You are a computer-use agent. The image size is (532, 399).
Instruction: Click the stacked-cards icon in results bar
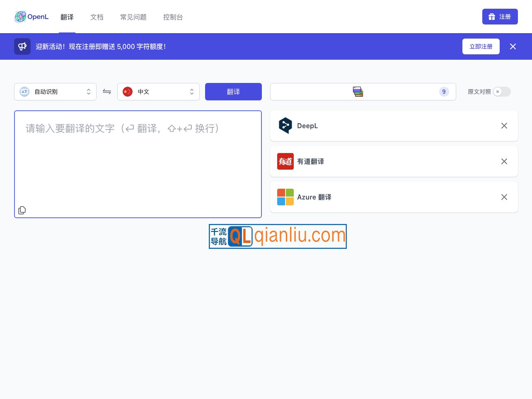tap(358, 92)
